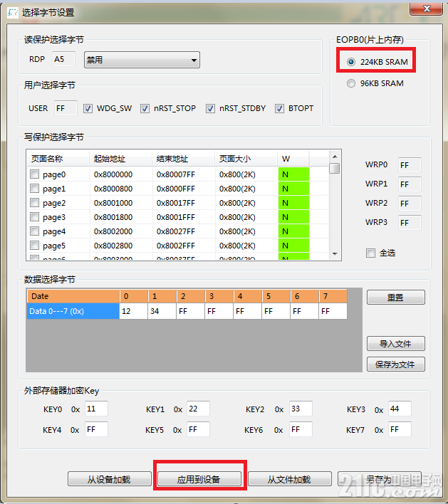Click the 导入文件 import file button
448x504 pixels.
pyautogui.click(x=395, y=344)
